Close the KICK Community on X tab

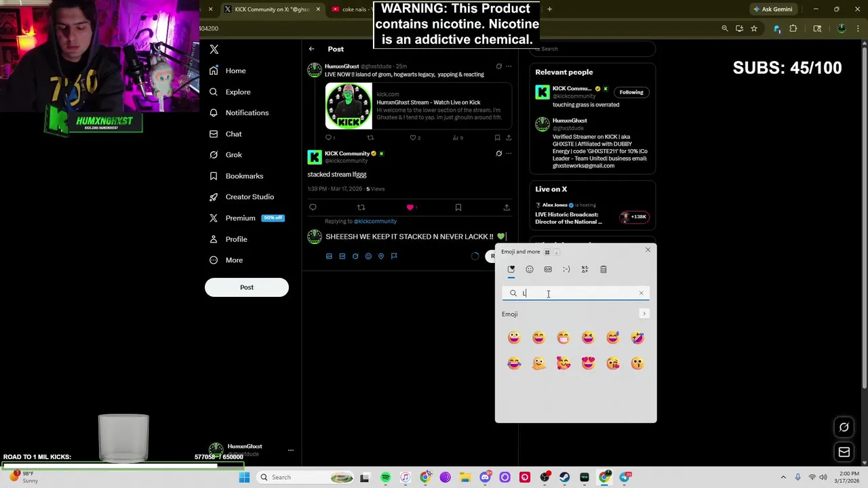[x=318, y=9]
